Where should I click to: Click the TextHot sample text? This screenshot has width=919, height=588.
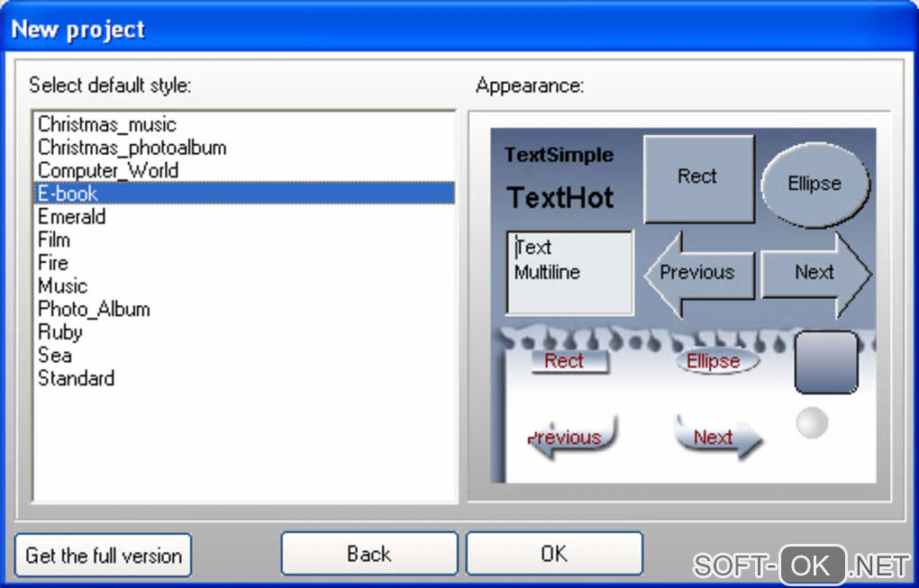[x=560, y=197]
